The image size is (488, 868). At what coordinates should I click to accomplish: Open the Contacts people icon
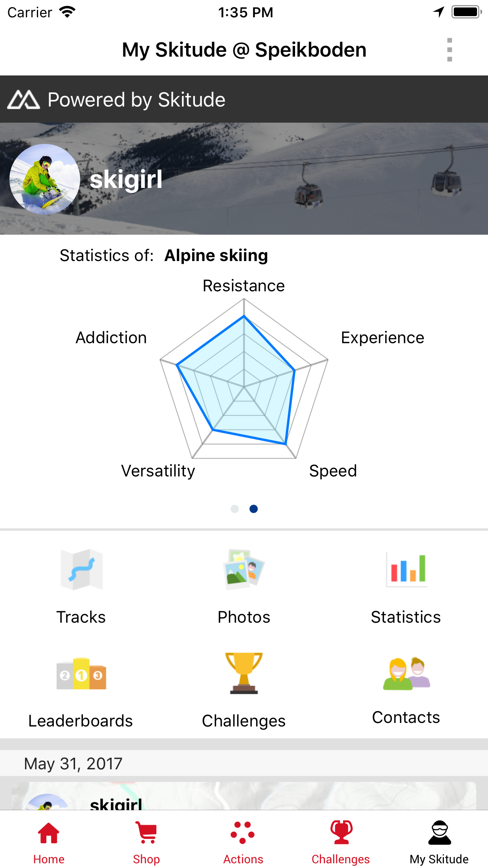coord(406,674)
